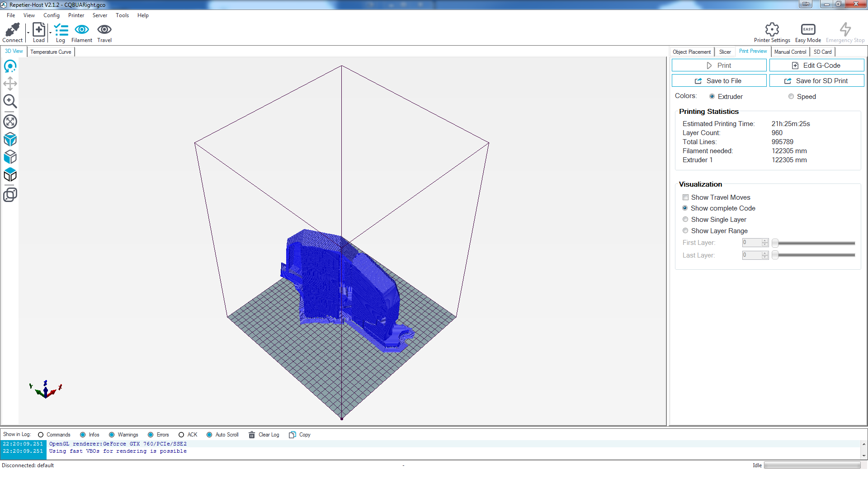Open the Config menu
The image size is (868, 488).
52,15
